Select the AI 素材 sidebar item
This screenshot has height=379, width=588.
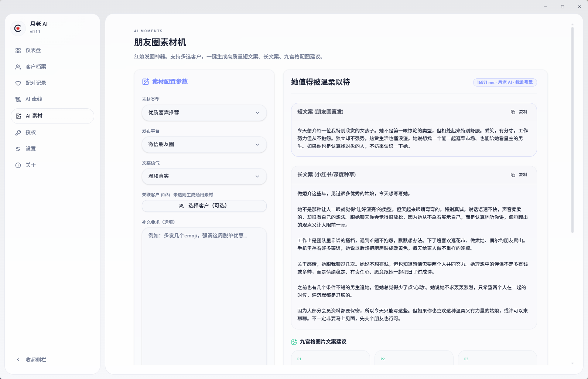[x=52, y=116]
